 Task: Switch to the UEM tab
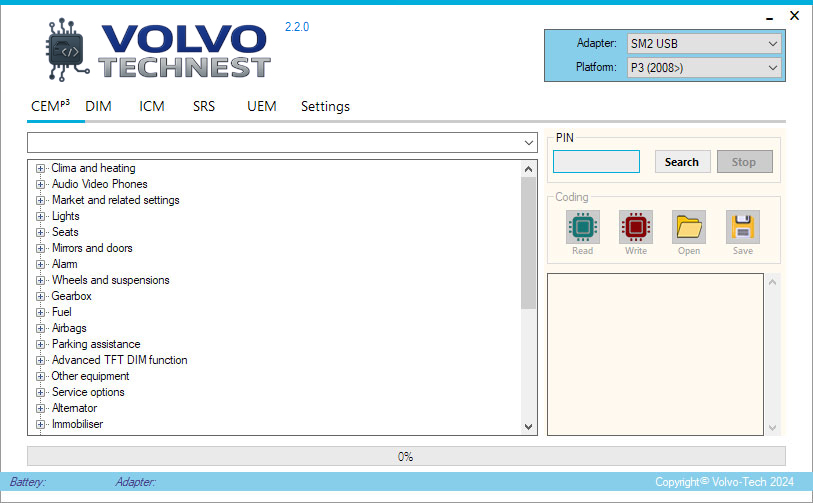(x=261, y=106)
